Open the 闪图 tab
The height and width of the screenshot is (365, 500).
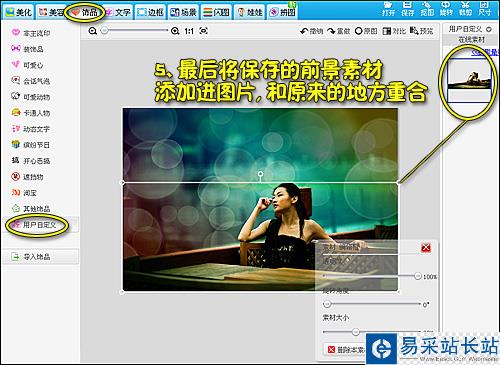[x=216, y=12]
